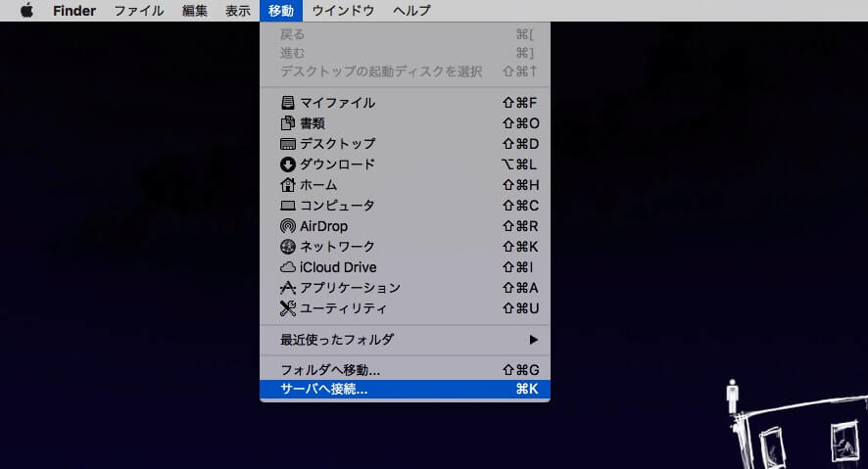
Task: Click the デスクトップ icon in menu
Action: tap(287, 144)
